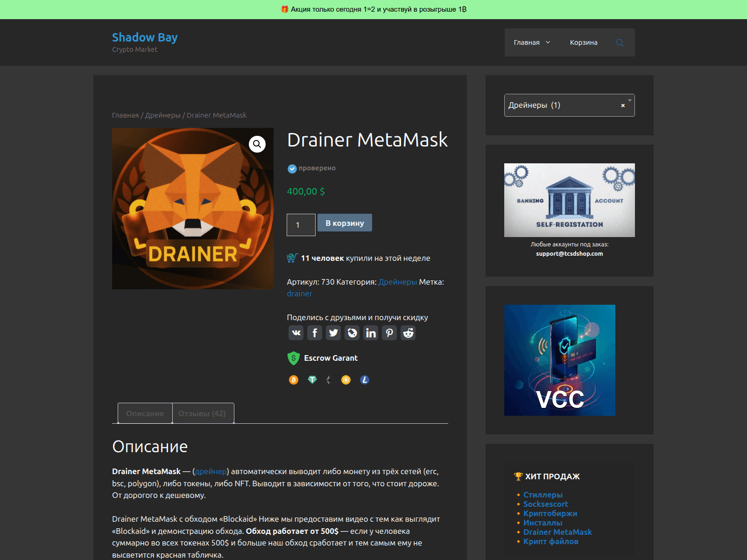This screenshot has height=560, width=747.
Task: Open the Дрейнеры category link
Action: 398,282
